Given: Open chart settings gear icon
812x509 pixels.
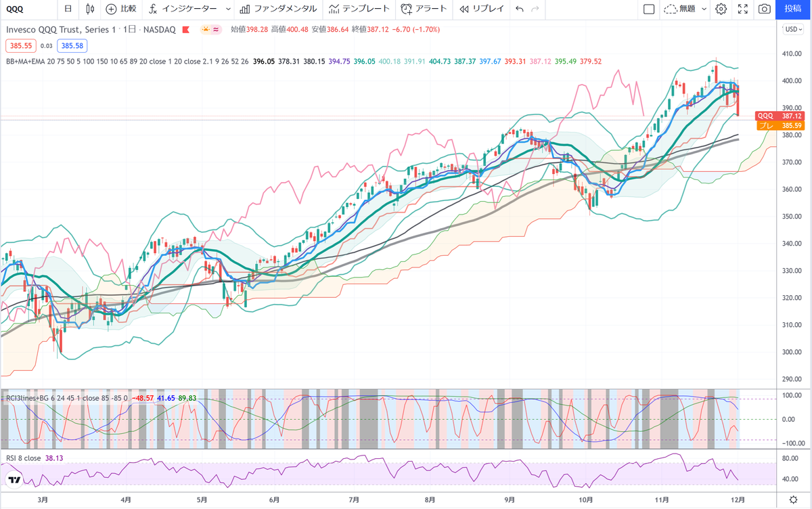Looking at the screenshot, I should [721, 9].
